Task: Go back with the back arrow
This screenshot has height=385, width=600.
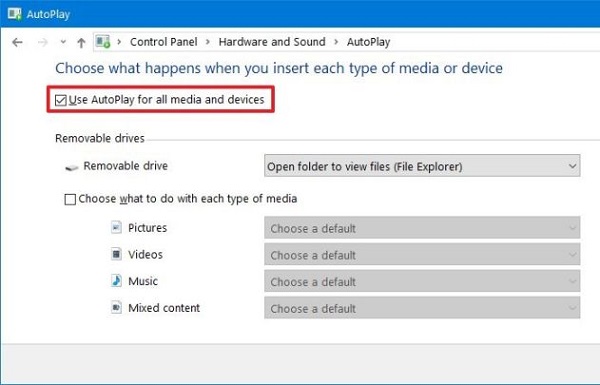Action: [x=17, y=42]
